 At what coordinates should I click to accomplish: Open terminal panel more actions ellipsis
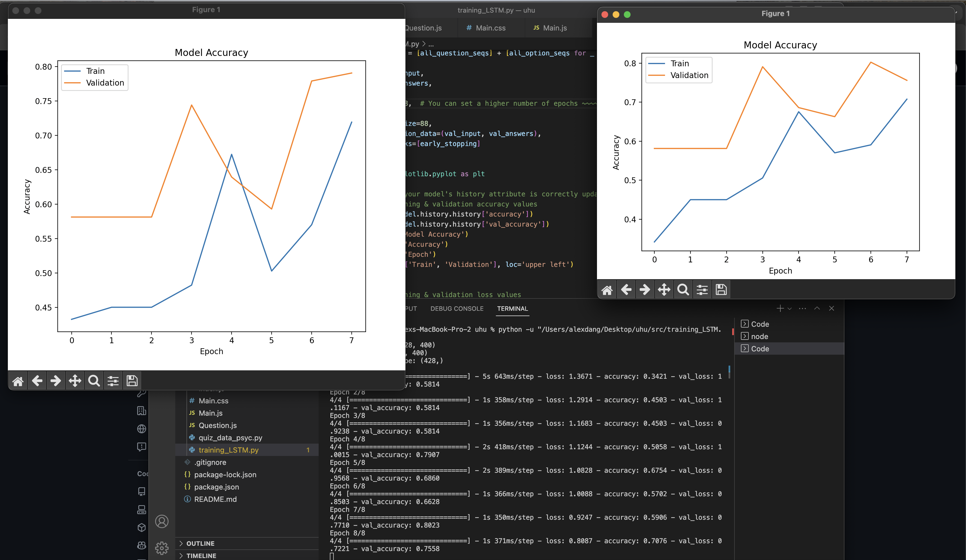pyautogui.click(x=802, y=308)
